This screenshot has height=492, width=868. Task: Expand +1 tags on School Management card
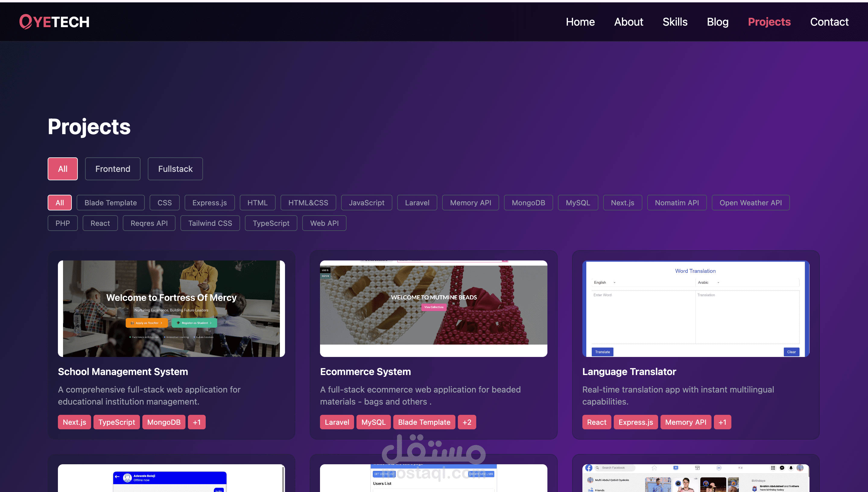coord(197,422)
